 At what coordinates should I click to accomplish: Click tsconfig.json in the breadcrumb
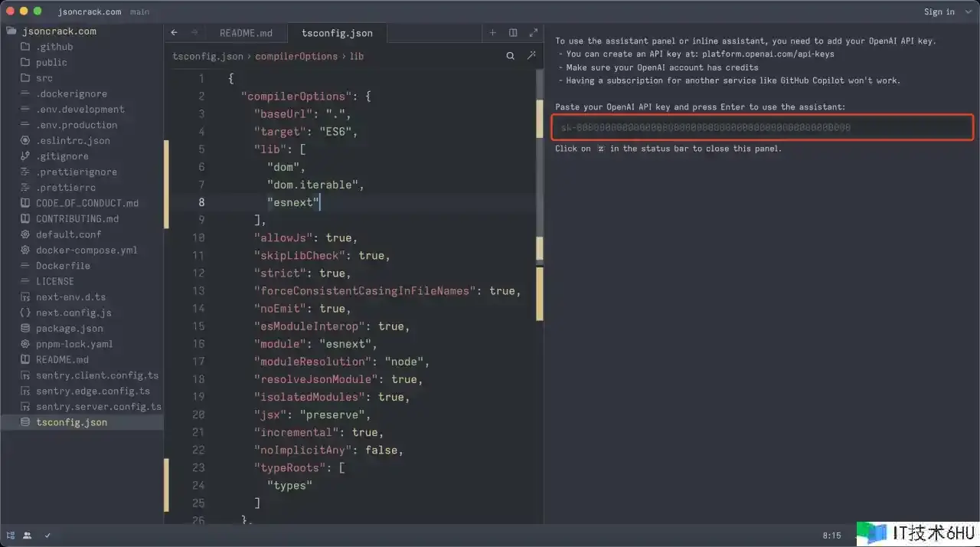pyautogui.click(x=207, y=56)
